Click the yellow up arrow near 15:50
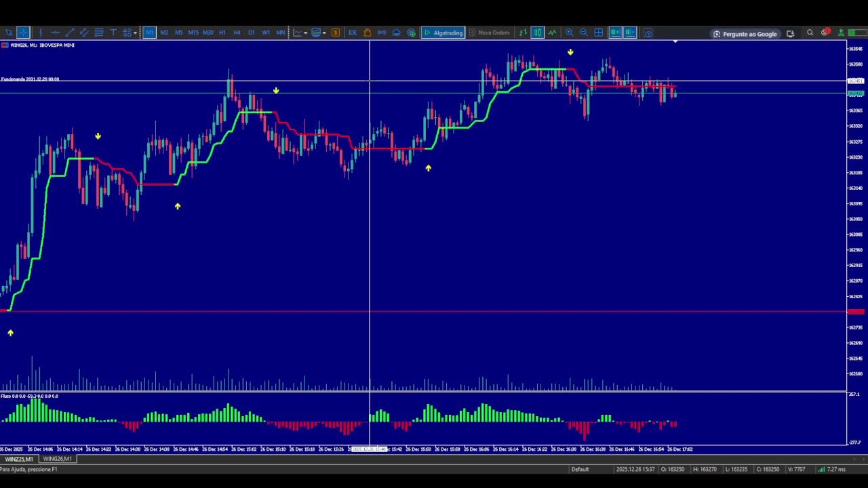Image resolution: width=868 pixels, height=488 pixels. coord(428,167)
